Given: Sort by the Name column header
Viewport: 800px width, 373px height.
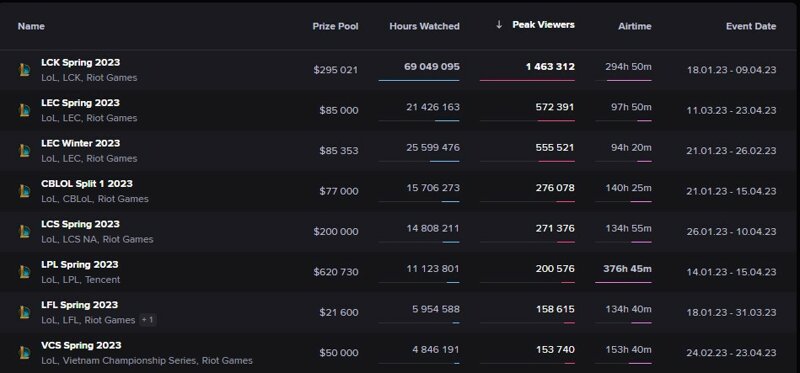Looking at the screenshot, I should (x=31, y=26).
